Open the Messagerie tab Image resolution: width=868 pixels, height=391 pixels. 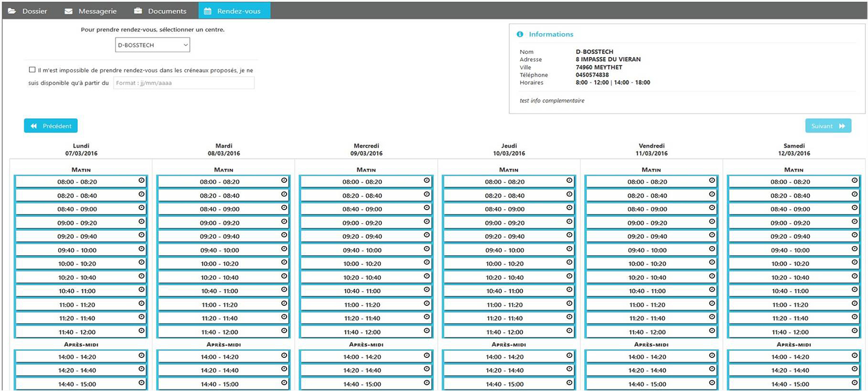point(97,11)
